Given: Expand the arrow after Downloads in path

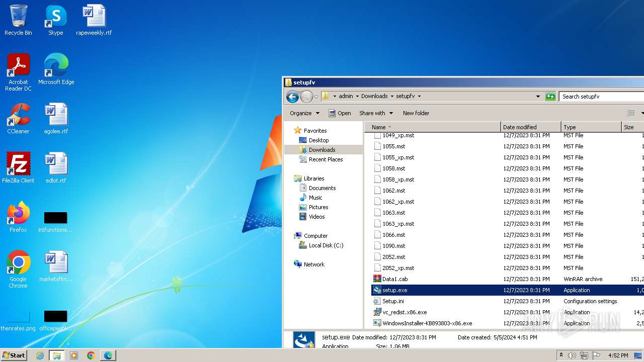Looking at the screenshot, I should click(x=392, y=97).
